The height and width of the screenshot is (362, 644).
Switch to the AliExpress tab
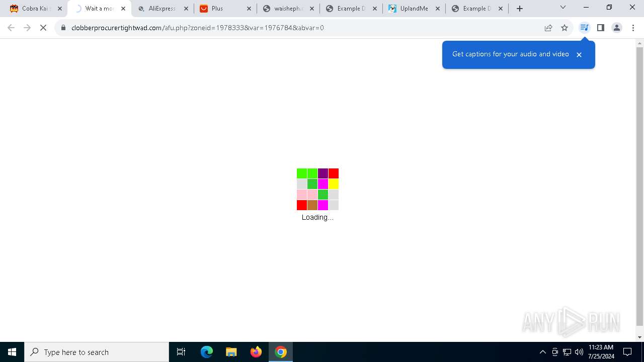162,9
